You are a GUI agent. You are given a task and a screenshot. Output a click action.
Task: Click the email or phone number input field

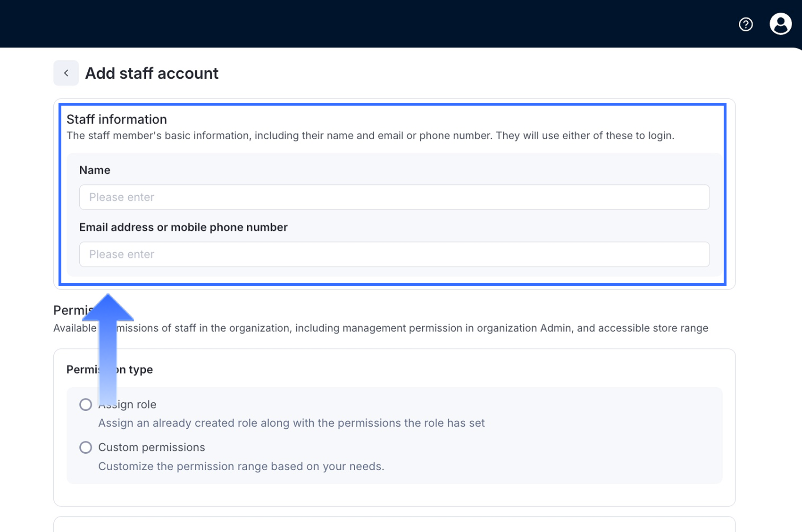point(394,254)
